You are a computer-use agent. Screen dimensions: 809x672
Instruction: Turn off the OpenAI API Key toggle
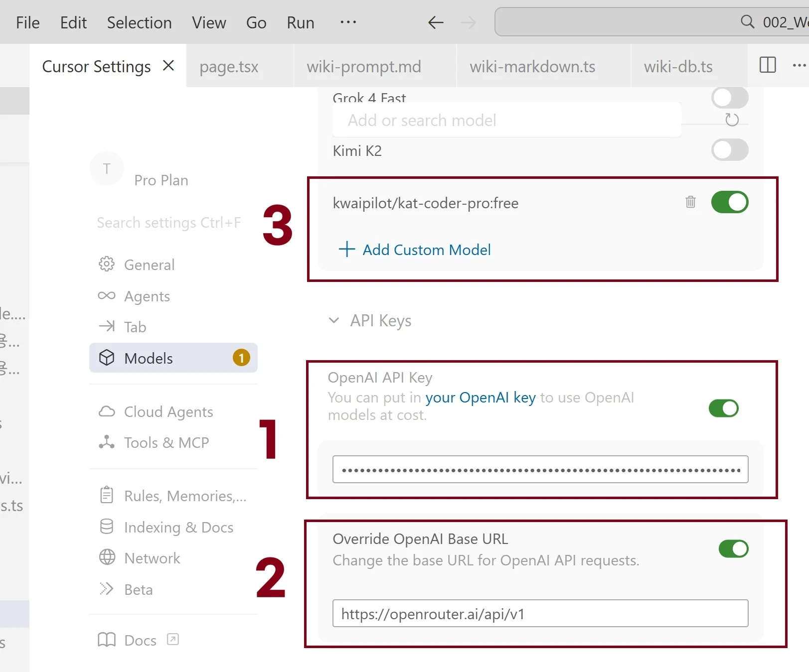pyautogui.click(x=723, y=408)
